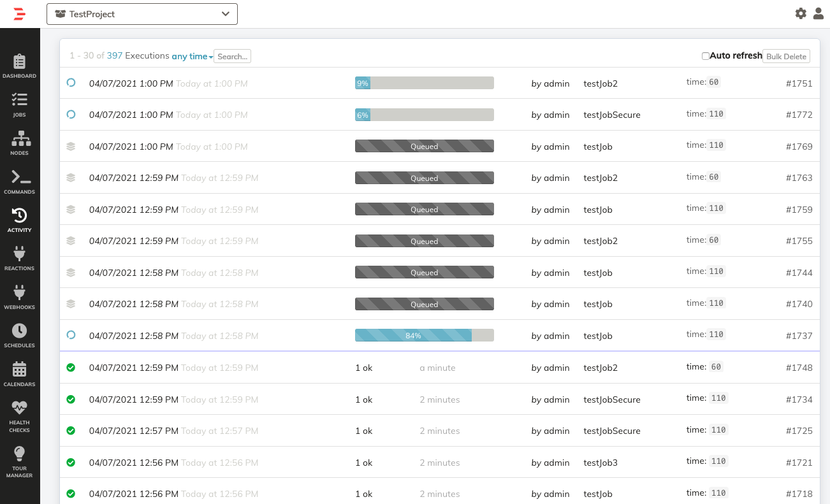The height and width of the screenshot is (504, 830).
Task: Open the user profile menu
Action: point(819,13)
